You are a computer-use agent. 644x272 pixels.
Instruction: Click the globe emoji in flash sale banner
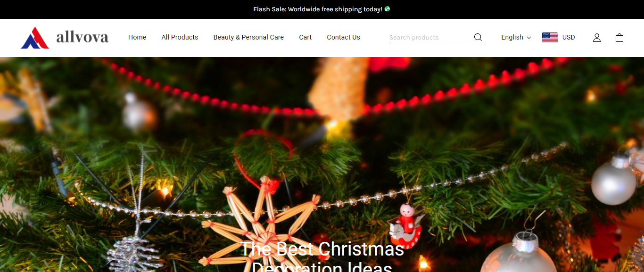387,9
